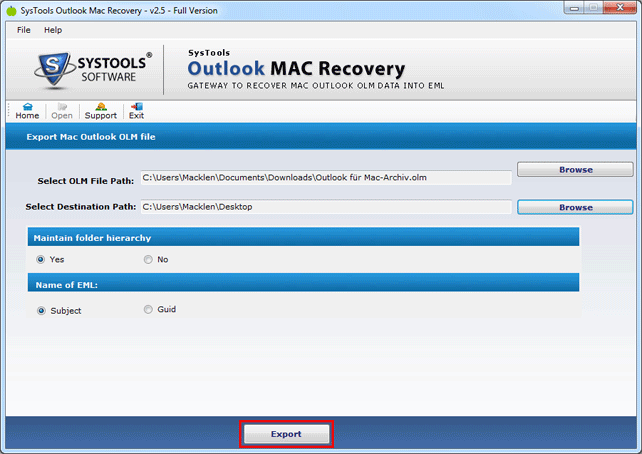This screenshot has width=642, height=454.
Task: Browse for the OLM file path
Action: pyautogui.click(x=575, y=169)
